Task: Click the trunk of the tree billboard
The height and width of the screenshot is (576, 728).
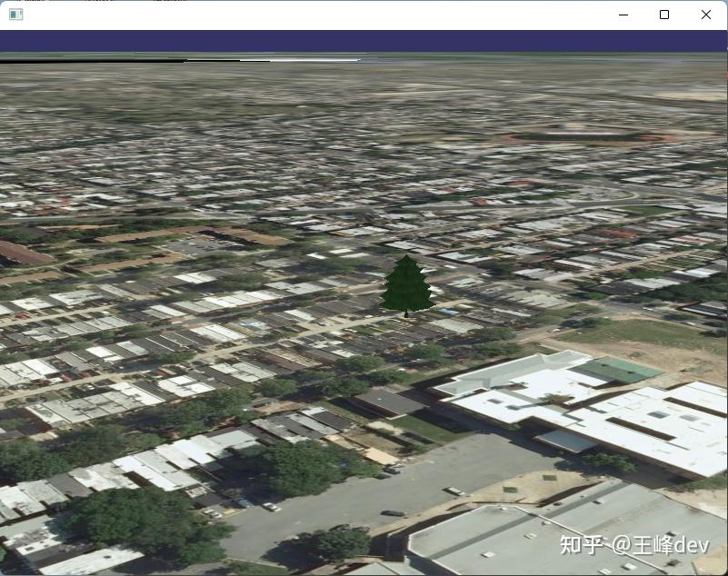Action: (x=406, y=313)
